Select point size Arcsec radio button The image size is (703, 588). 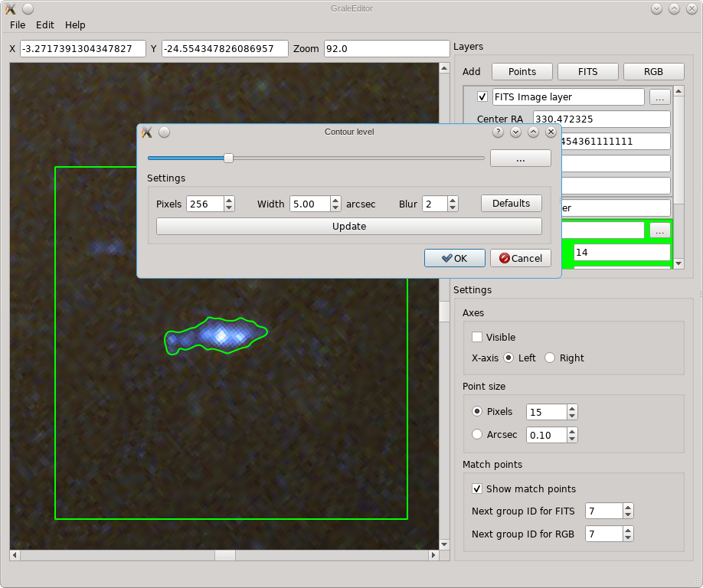(477, 434)
